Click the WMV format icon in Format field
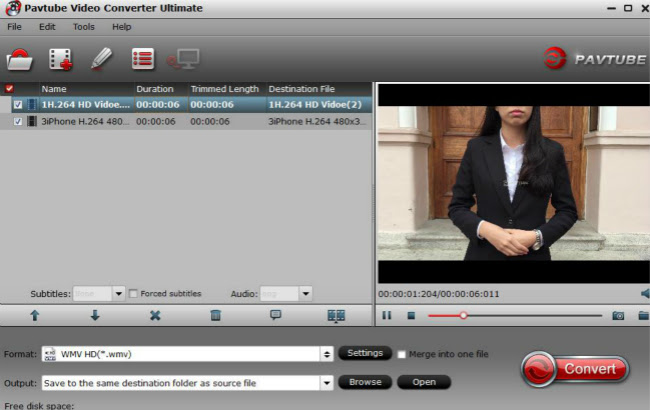The width and height of the screenshot is (650, 410). [50, 354]
